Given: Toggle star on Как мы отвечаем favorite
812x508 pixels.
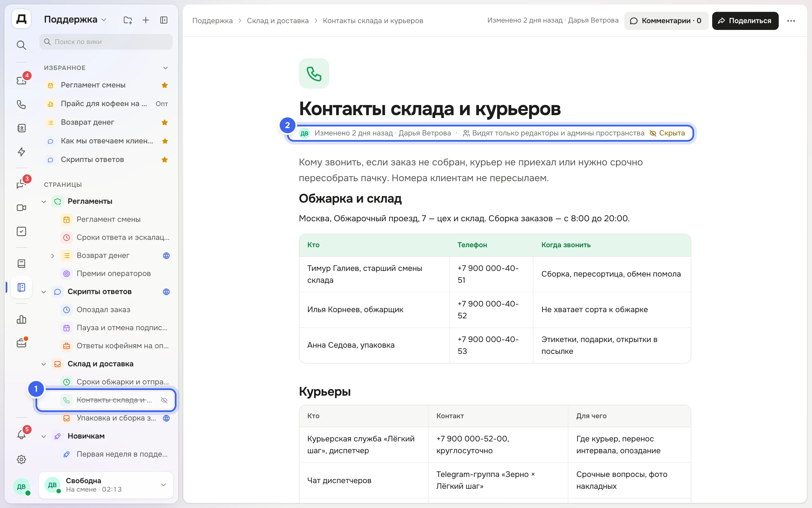Looking at the screenshot, I should coord(165,141).
